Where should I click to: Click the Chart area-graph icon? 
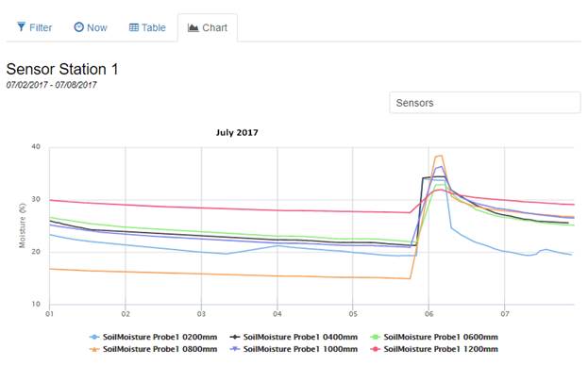tap(193, 27)
